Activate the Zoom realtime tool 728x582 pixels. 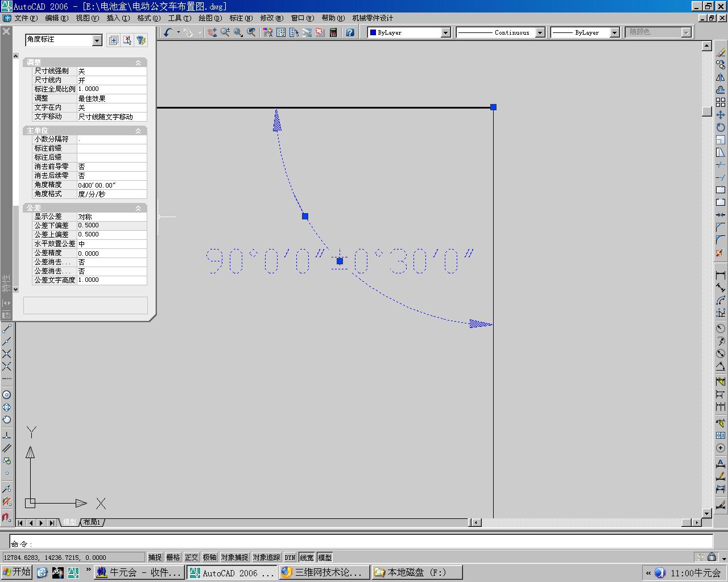(225, 32)
